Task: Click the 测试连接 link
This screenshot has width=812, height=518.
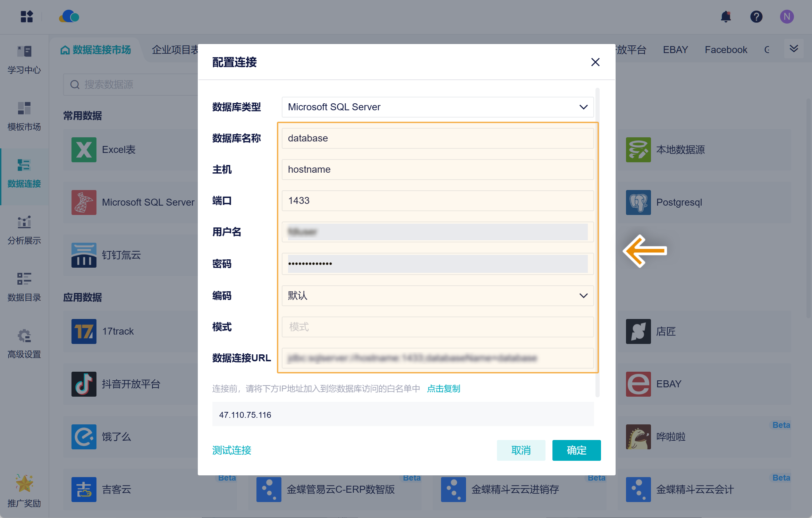Action: 231,450
